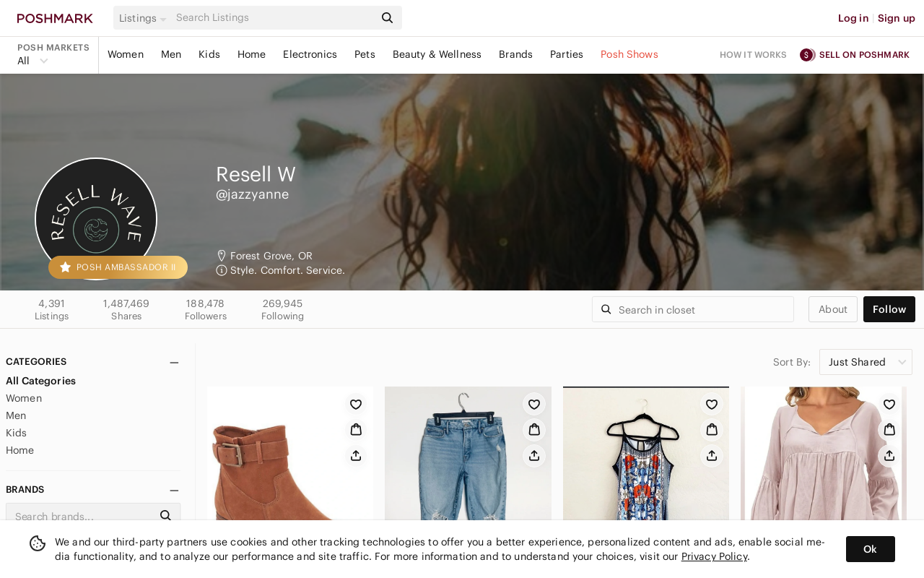Filter closet by Men category
The height and width of the screenshot is (578, 924).
(x=16, y=415)
